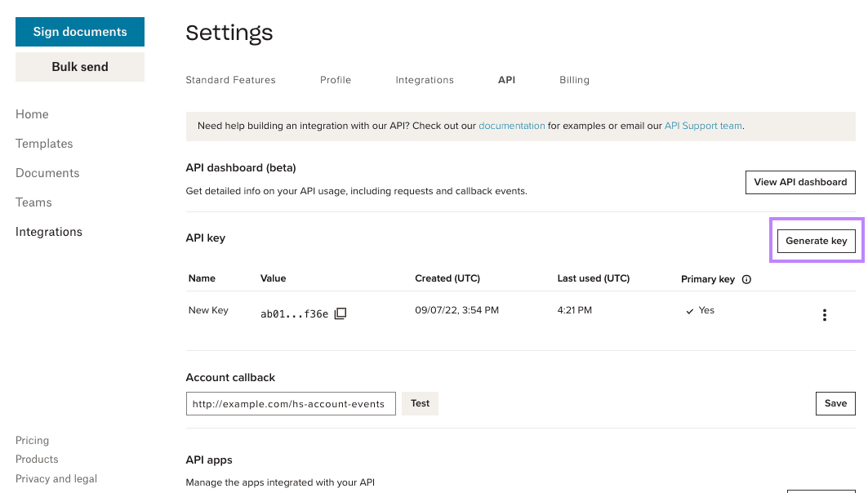This screenshot has height=493, width=868.
Task: Open Documents from the sidebar
Action: pos(47,173)
